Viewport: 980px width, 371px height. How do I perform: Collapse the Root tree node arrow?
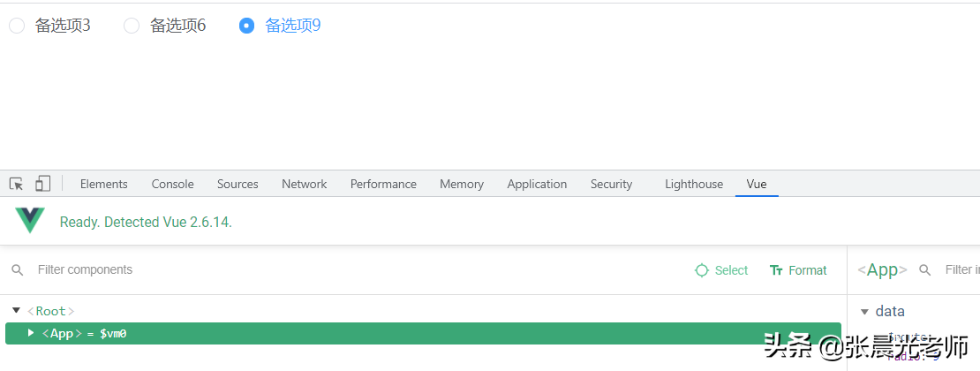pos(16,311)
